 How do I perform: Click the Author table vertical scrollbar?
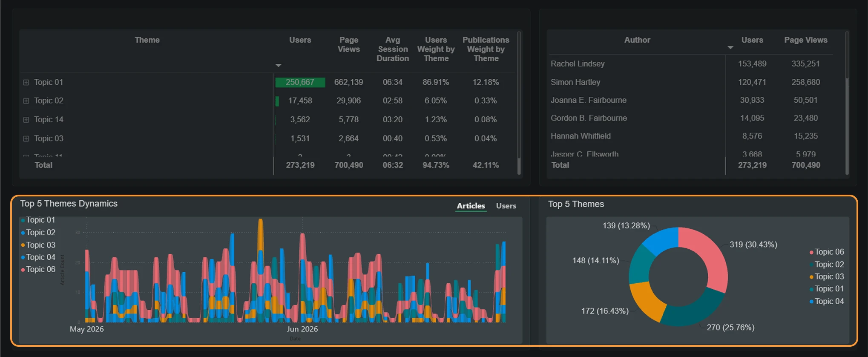(847, 102)
